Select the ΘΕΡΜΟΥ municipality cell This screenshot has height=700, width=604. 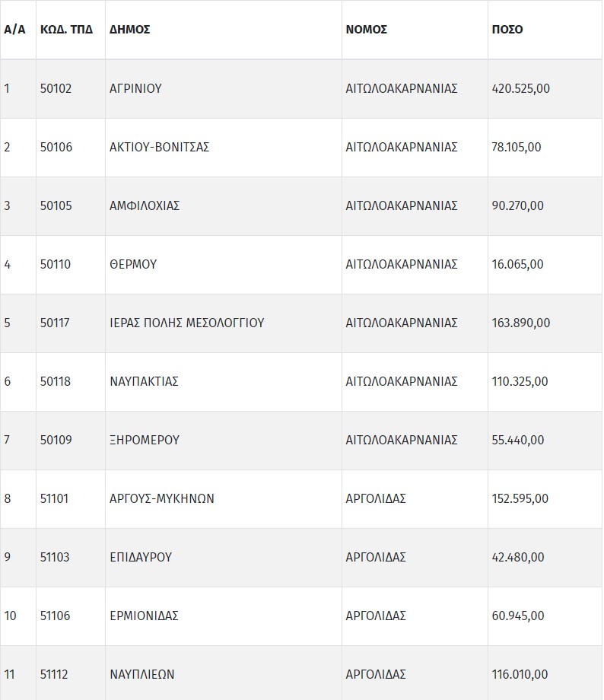click(133, 264)
